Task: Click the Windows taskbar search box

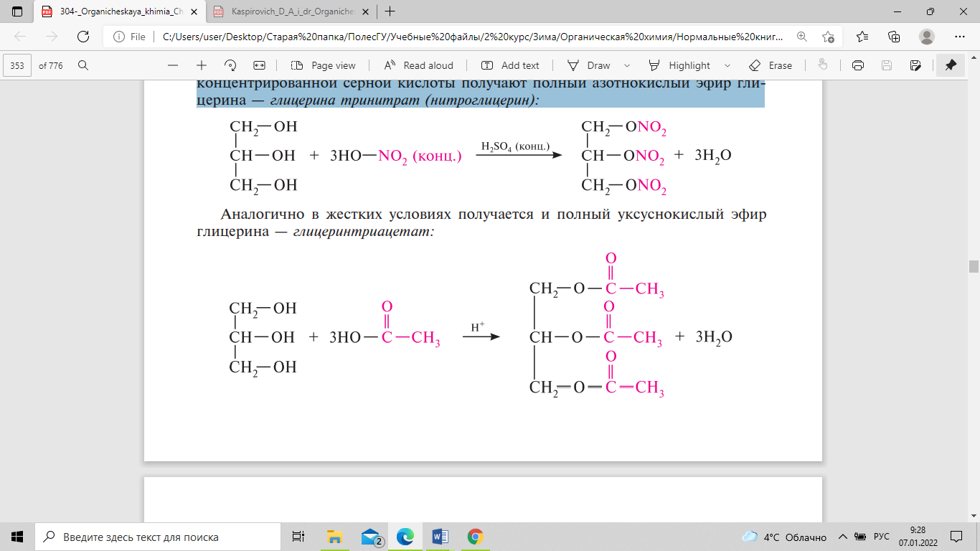Action: 158,537
